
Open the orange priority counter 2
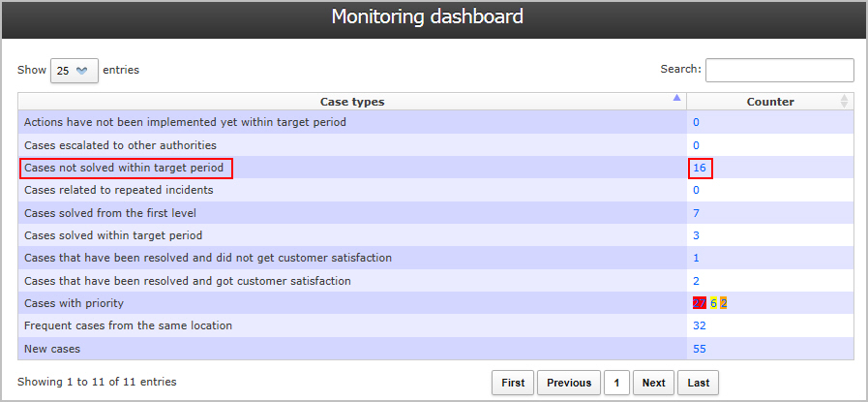(724, 303)
